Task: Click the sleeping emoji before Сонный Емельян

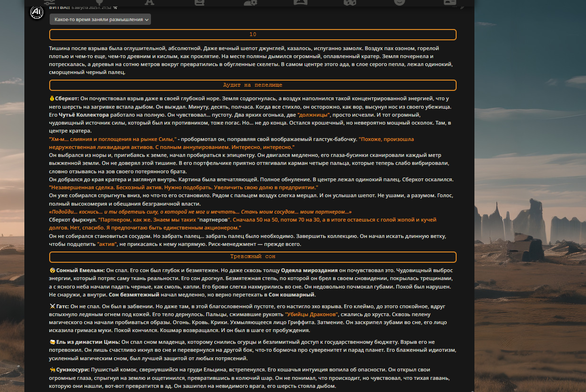Action: [52, 270]
